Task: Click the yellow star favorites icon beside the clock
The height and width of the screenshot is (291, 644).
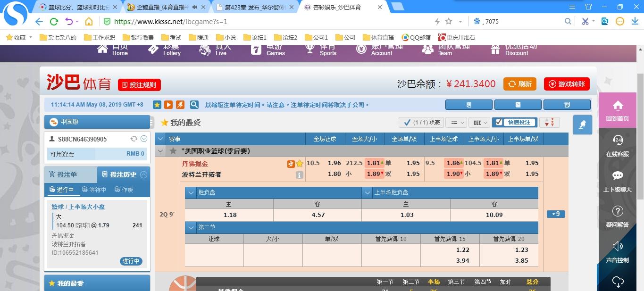Action: (x=157, y=105)
